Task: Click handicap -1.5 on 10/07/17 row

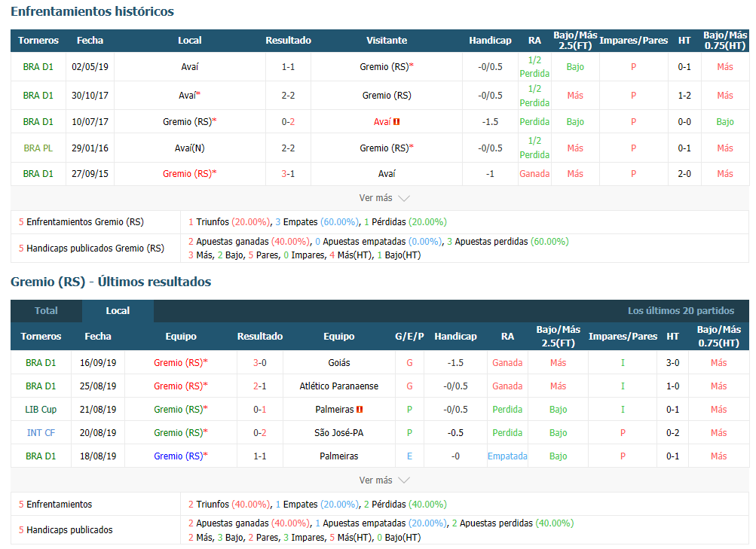Action: coord(491,122)
